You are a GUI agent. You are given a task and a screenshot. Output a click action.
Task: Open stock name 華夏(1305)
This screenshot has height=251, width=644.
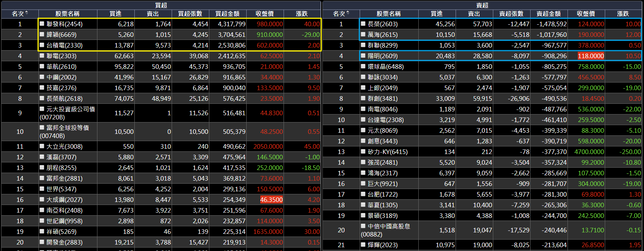point(383,205)
